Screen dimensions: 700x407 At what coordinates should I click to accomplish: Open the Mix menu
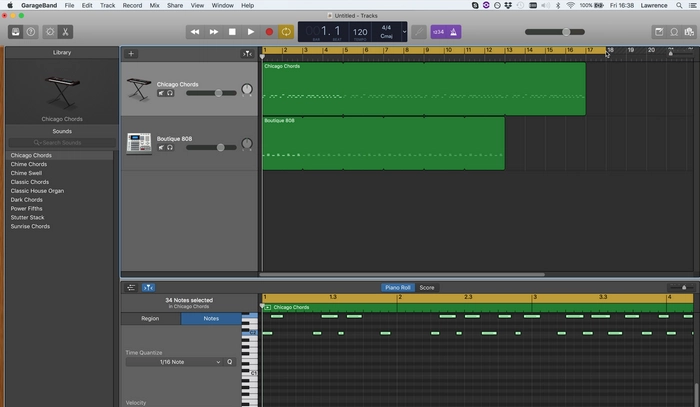pyautogui.click(x=154, y=5)
